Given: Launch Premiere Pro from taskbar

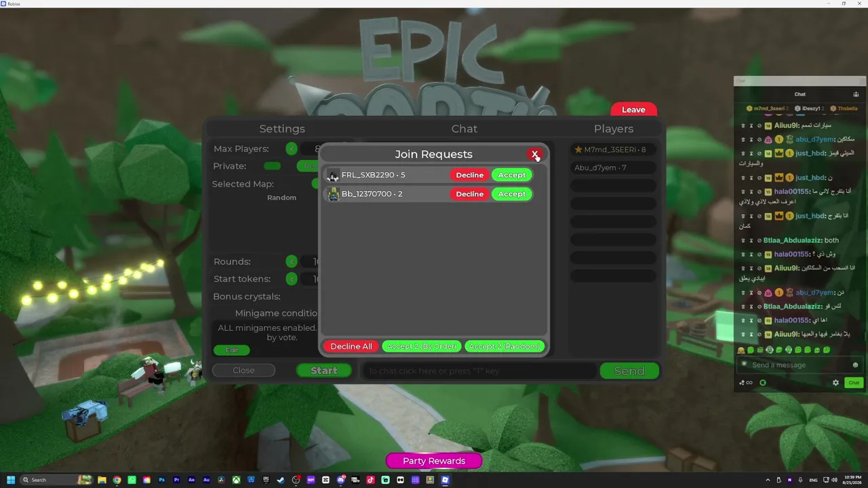Looking at the screenshot, I should [x=176, y=480].
